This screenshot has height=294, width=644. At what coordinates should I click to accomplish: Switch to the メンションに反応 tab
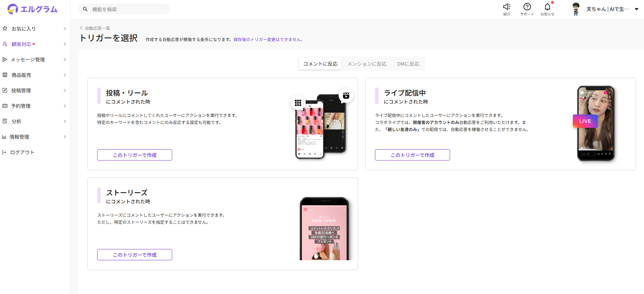[367, 64]
